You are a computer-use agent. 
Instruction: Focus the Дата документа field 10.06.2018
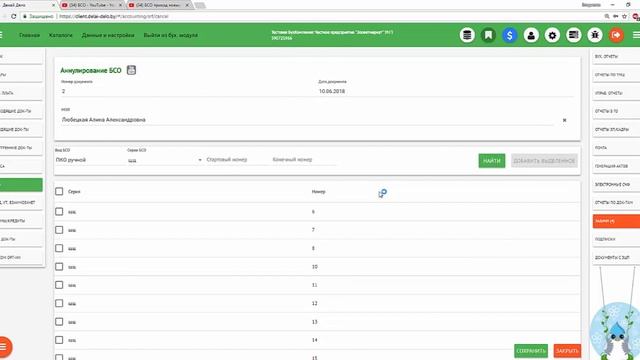[x=446, y=91]
